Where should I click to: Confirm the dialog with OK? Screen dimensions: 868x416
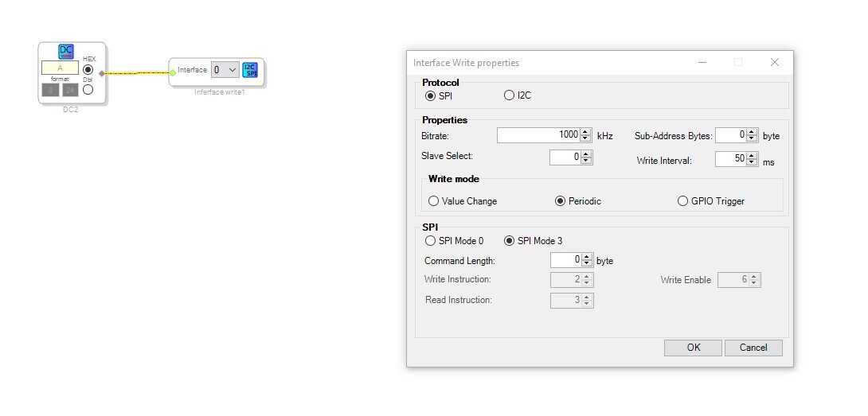693,348
